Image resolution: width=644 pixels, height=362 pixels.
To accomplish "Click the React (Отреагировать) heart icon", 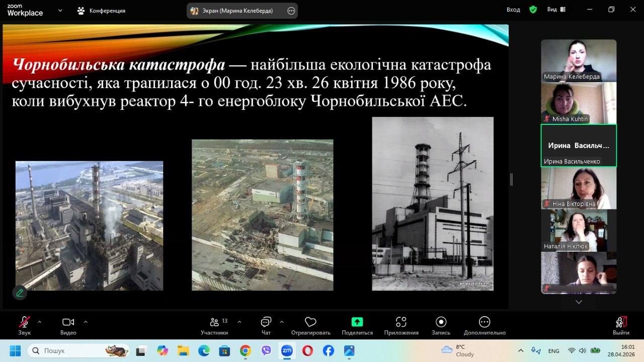I will (310, 326).
